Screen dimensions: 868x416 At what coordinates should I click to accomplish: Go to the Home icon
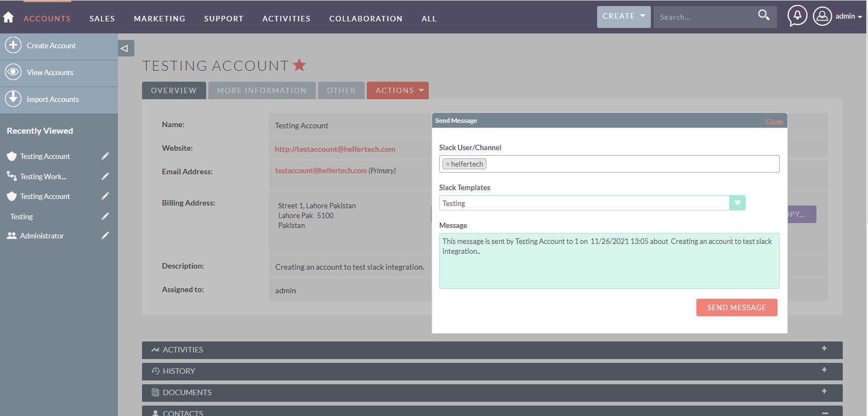point(8,18)
